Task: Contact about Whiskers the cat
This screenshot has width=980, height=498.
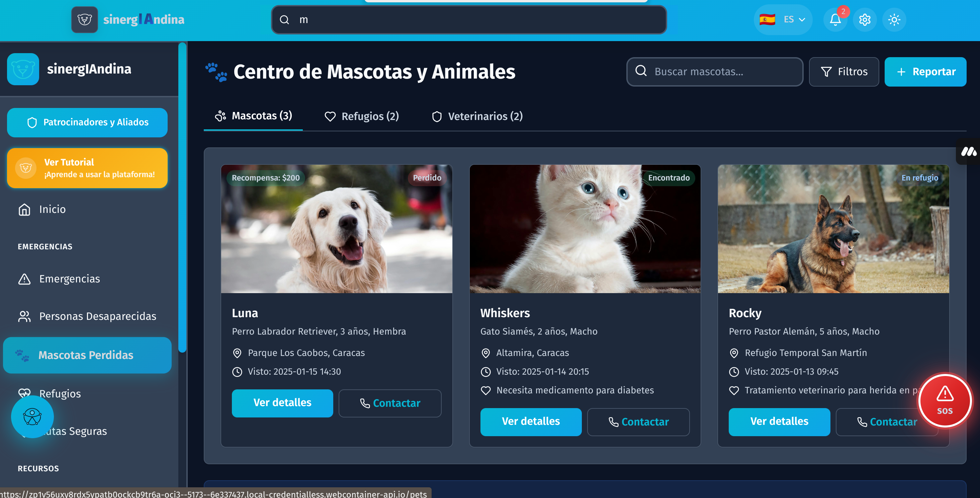Action: [x=638, y=422]
